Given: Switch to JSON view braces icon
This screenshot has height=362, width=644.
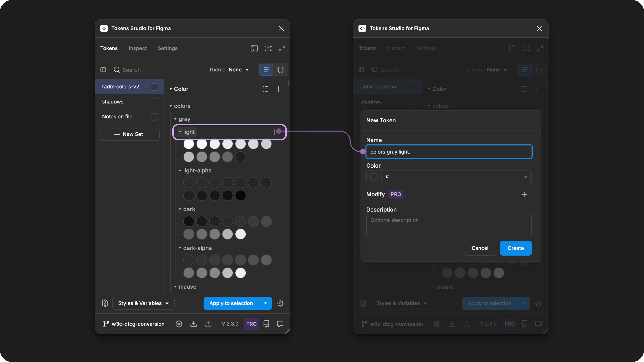Looking at the screenshot, I should (281, 70).
